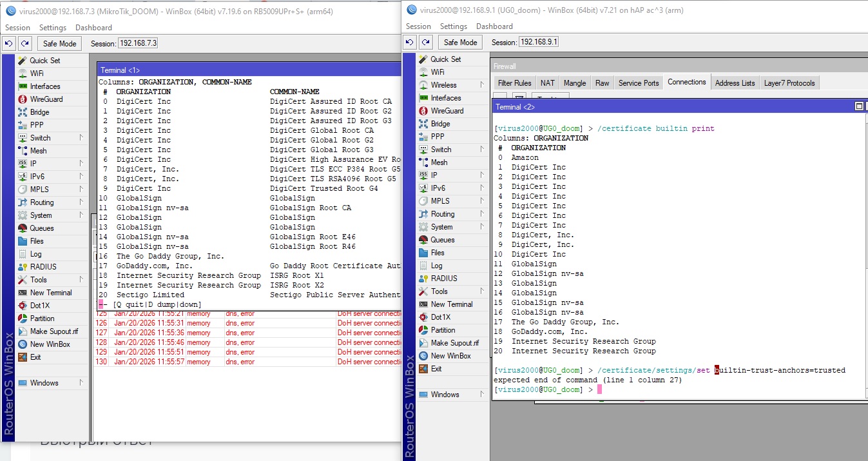Click Make Supout.rif in MikroTik_DOOM sidebar

click(x=54, y=331)
